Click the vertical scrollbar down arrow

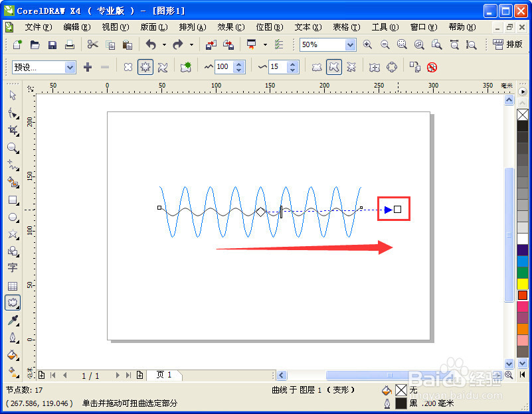[509, 364]
